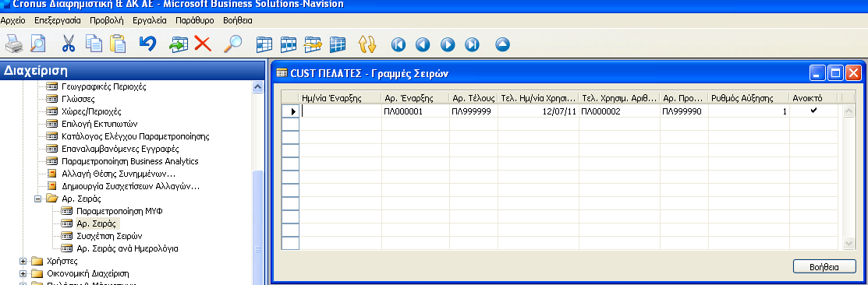Image resolution: width=868 pixels, height=285 pixels.
Task: Open the Προβολή menu
Action: click(x=107, y=20)
